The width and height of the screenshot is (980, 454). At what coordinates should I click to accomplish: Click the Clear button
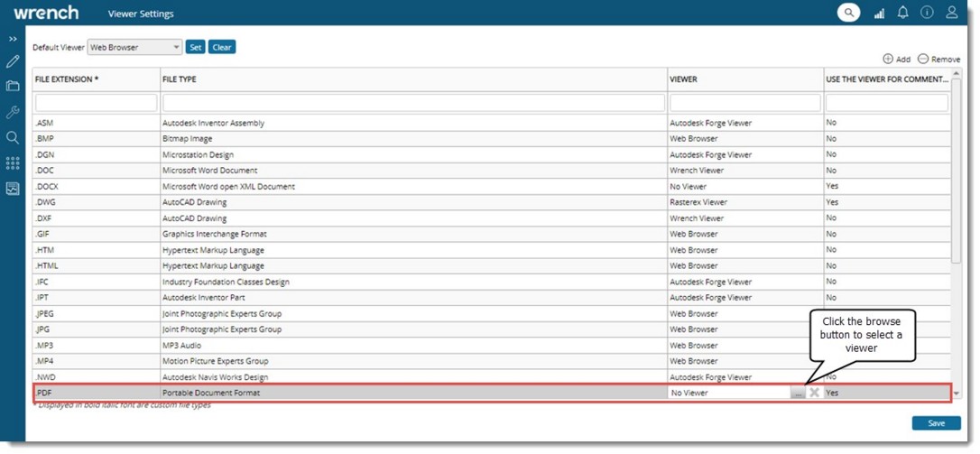point(222,47)
